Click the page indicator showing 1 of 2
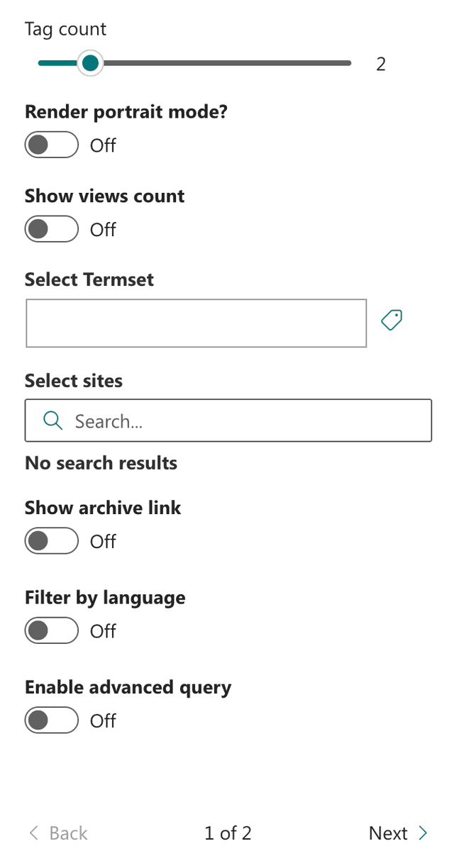 (x=227, y=833)
